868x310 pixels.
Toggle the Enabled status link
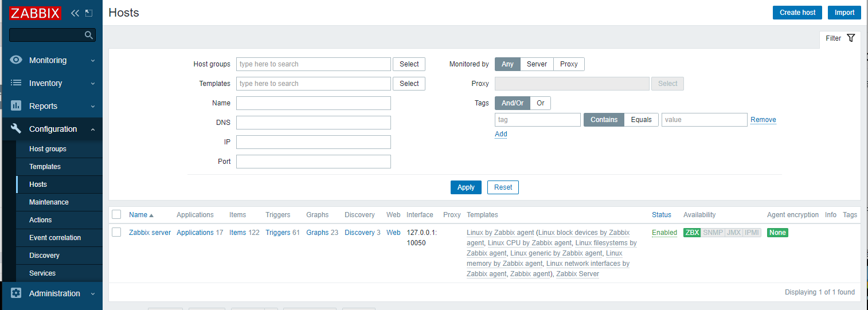pyautogui.click(x=664, y=233)
